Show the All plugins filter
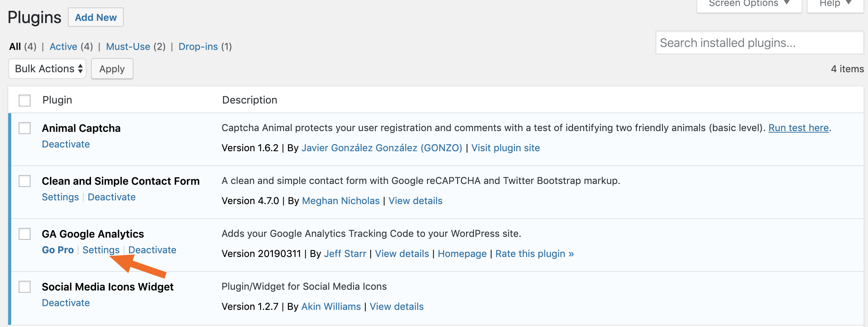Viewport: 868px width, 327px height. [15, 47]
